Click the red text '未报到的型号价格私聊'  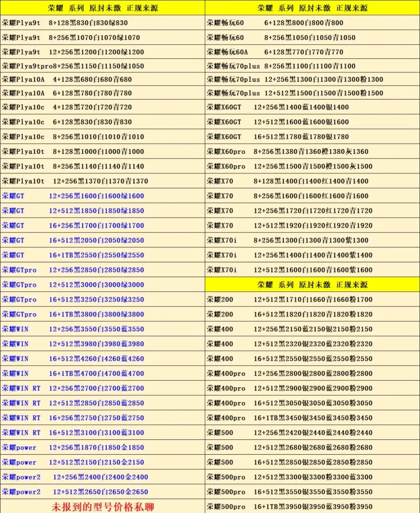click(103, 507)
